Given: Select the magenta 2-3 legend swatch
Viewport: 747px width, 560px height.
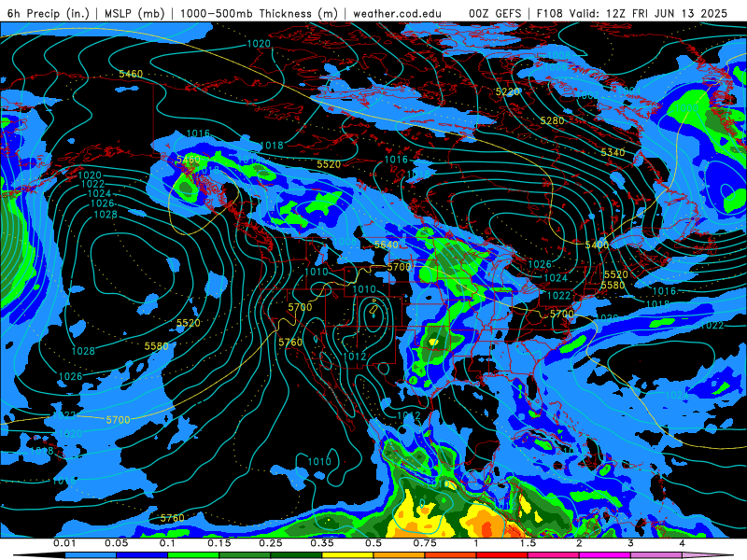Looking at the screenshot, I should (605, 555).
